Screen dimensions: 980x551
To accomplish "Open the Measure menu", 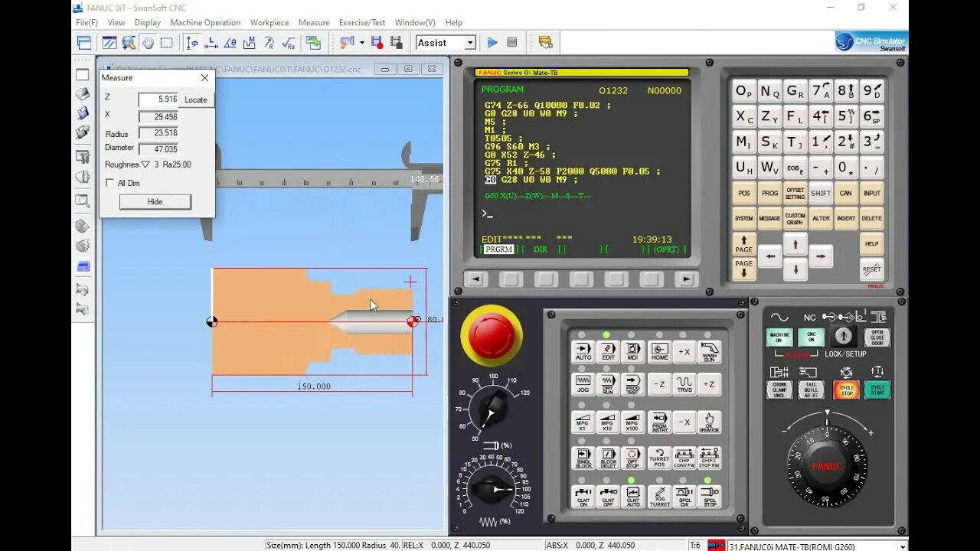I will pos(314,23).
